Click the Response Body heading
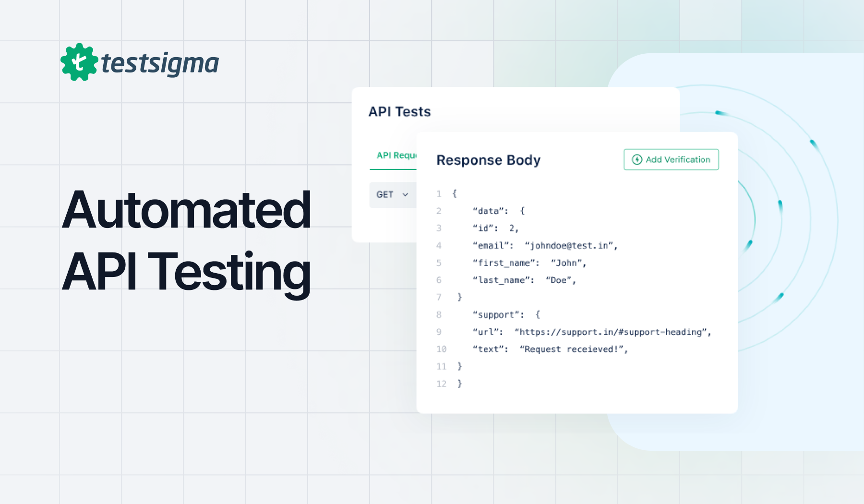Screen dimensions: 864x504 tap(489, 160)
